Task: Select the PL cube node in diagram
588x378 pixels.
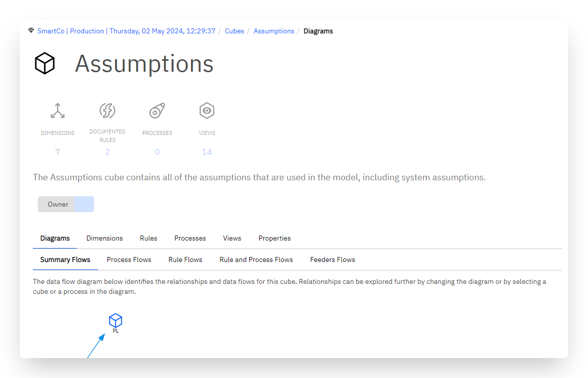Action: click(115, 323)
